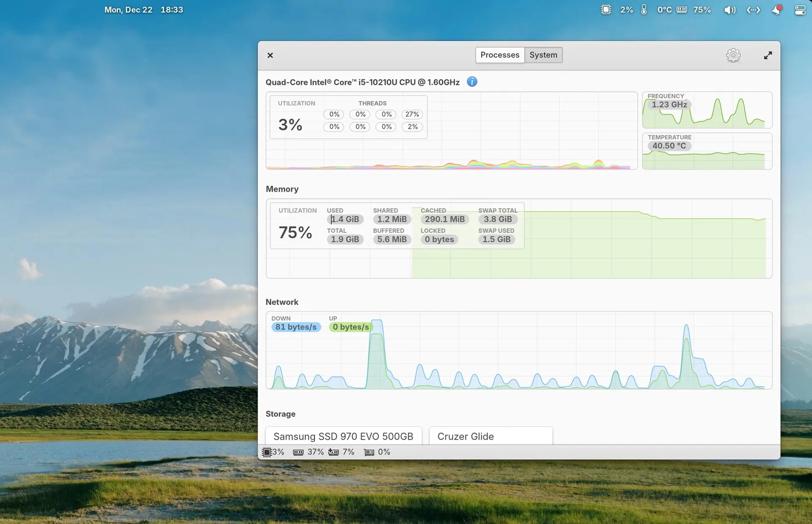The height and width of the screenshot is (524, 812).
Task: Open the top panel network indicator
Action: click(x=753, y=10)
